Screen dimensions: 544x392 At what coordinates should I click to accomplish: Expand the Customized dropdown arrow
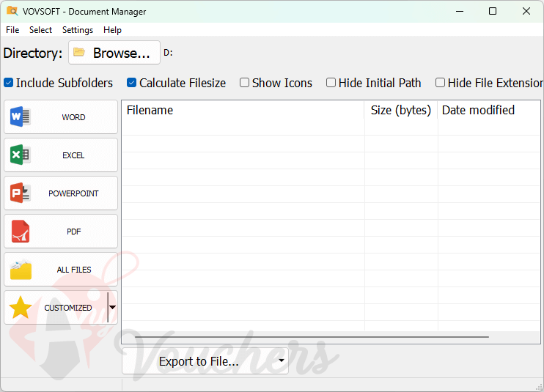[x=112, y=308]
